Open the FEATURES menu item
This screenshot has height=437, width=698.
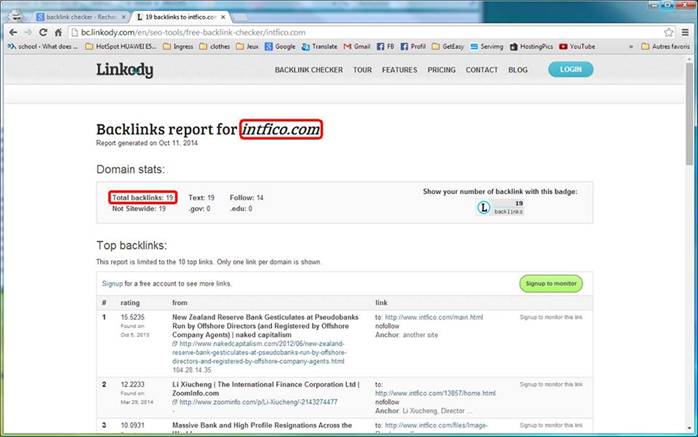click(x=399, y=70)
